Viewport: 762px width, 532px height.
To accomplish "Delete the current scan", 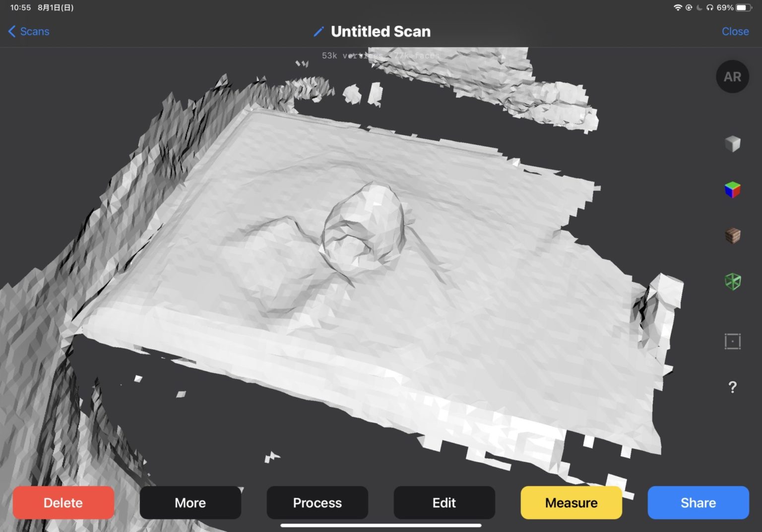I will [63, 502].
